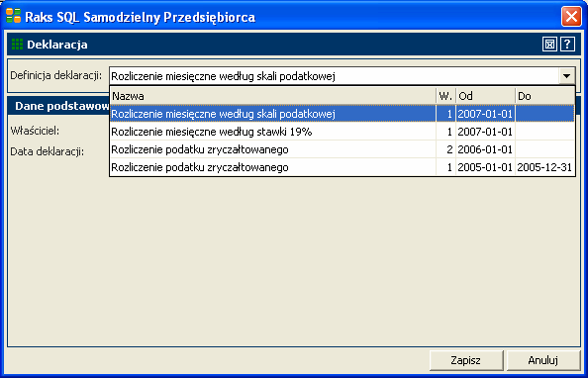The image size is (588, 378).
Task: Click the Raks SQL application icon in title bar
Action: click(x=14, y=16)
